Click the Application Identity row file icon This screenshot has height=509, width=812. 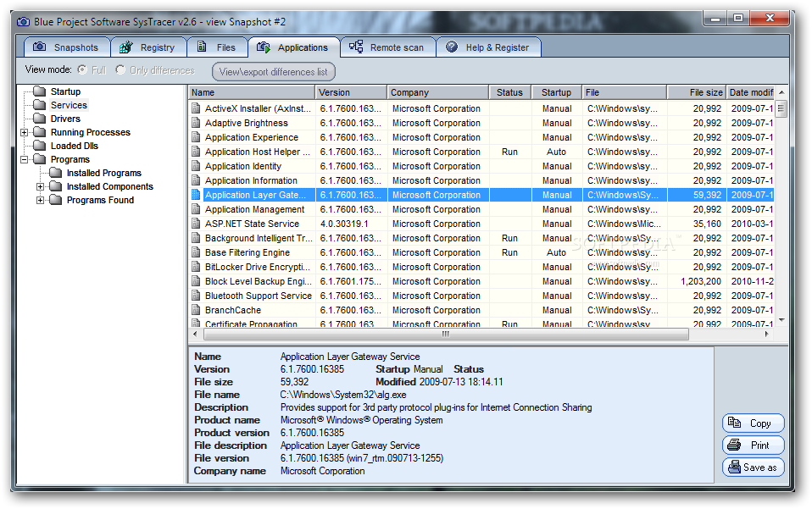pos(196,166)
